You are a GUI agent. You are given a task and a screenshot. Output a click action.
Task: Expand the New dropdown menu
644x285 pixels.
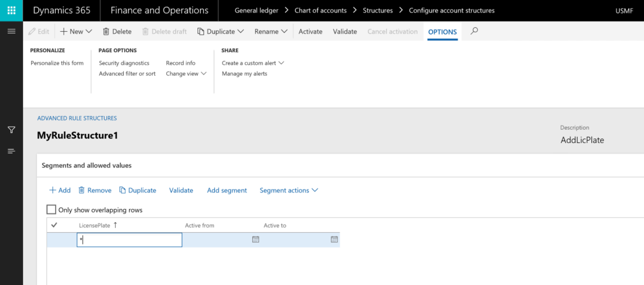click(x=76, y=32)
